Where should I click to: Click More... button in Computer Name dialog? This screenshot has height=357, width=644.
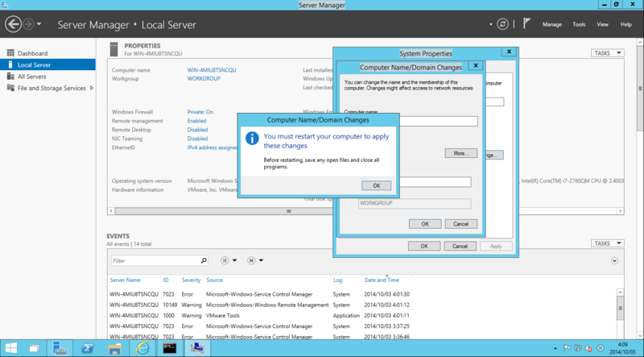tap(460, 153)
